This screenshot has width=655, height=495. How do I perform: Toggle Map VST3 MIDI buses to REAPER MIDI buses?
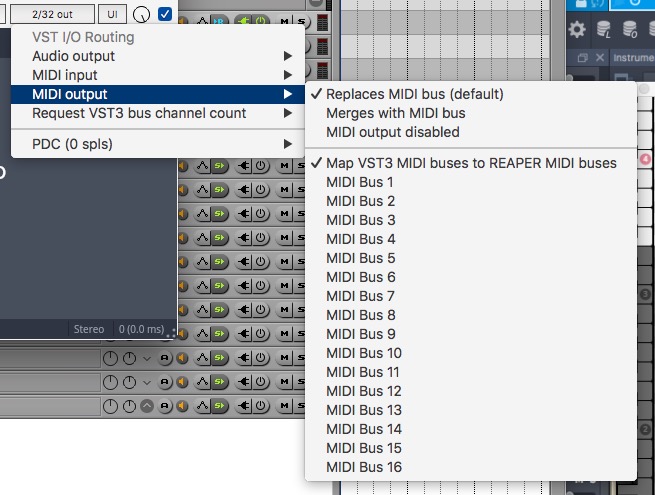point(471,163)
